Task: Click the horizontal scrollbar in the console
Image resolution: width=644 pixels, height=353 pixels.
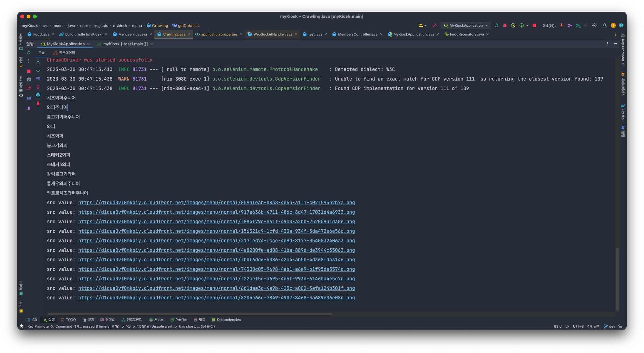Action: click(190, 314)
